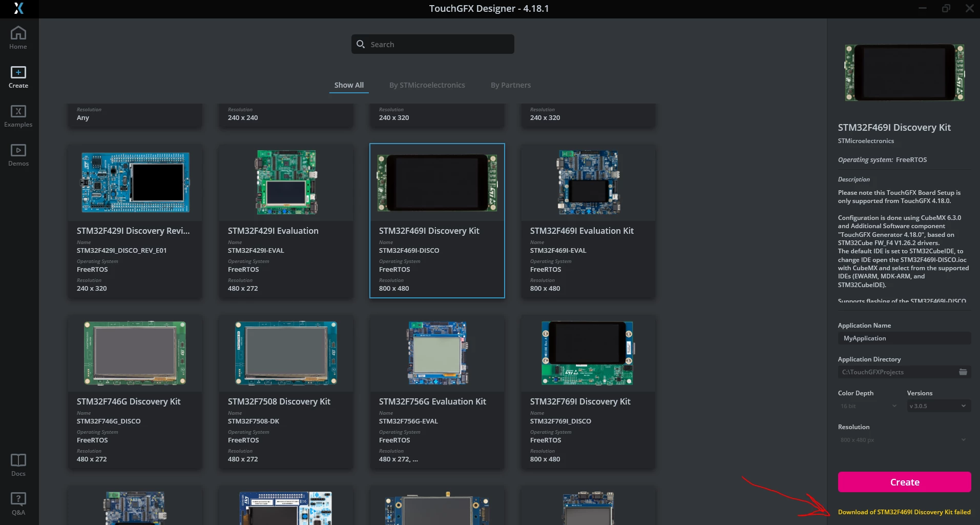Click the preview image in details panel
The image size is (980, 525).
(905, 73)
